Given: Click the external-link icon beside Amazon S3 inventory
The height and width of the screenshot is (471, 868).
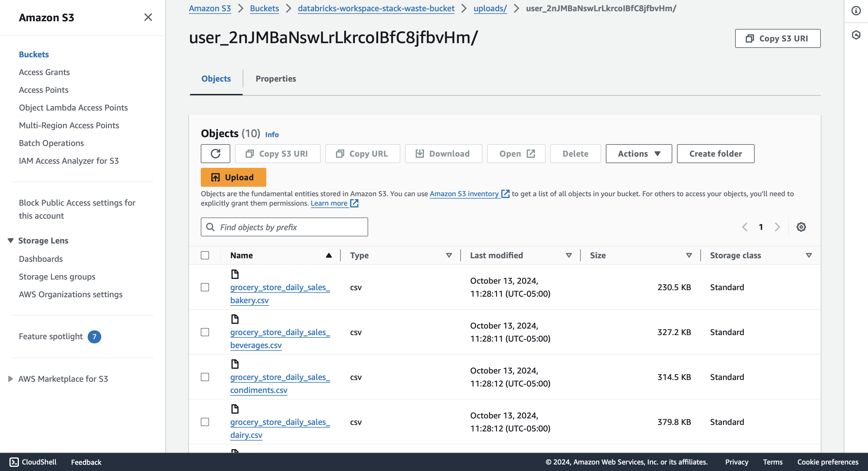Looking at the screenshot, I should pos(505,194).
